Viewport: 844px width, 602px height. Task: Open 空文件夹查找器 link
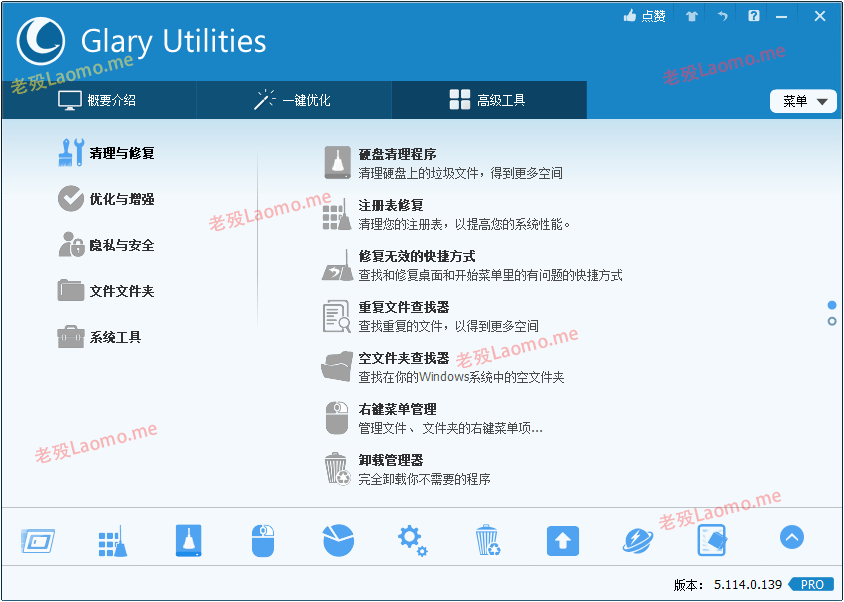[x=404, y=358]
